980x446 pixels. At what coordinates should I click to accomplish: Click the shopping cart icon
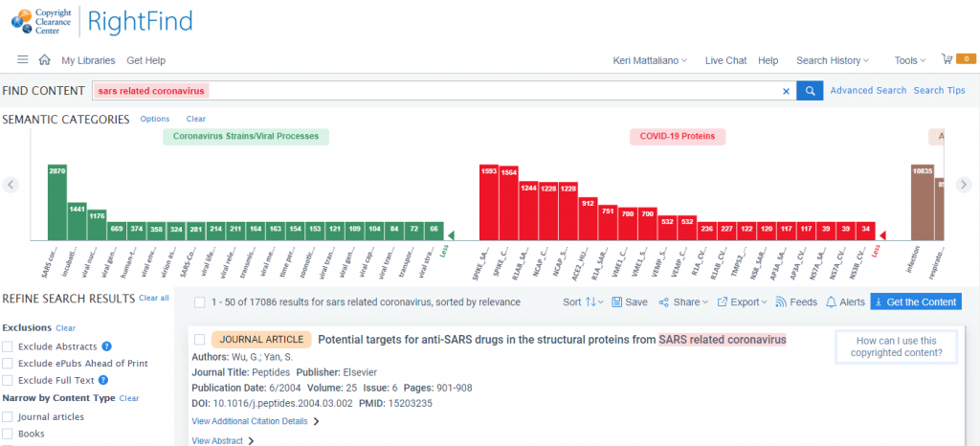point(947,59)
